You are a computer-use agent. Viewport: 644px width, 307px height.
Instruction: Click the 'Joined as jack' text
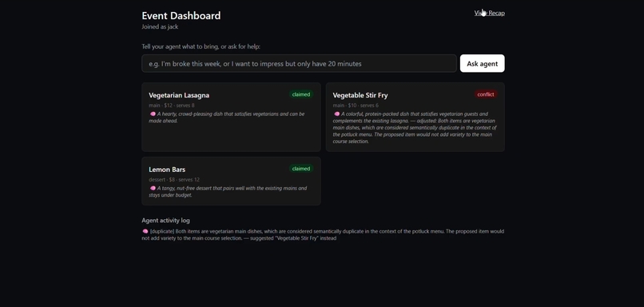(x=160, y=26)
